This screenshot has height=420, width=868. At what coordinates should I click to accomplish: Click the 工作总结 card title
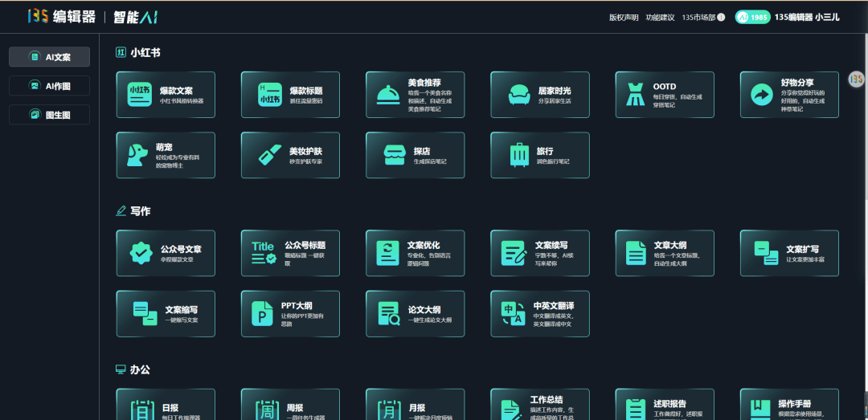(x=547, y=400)
